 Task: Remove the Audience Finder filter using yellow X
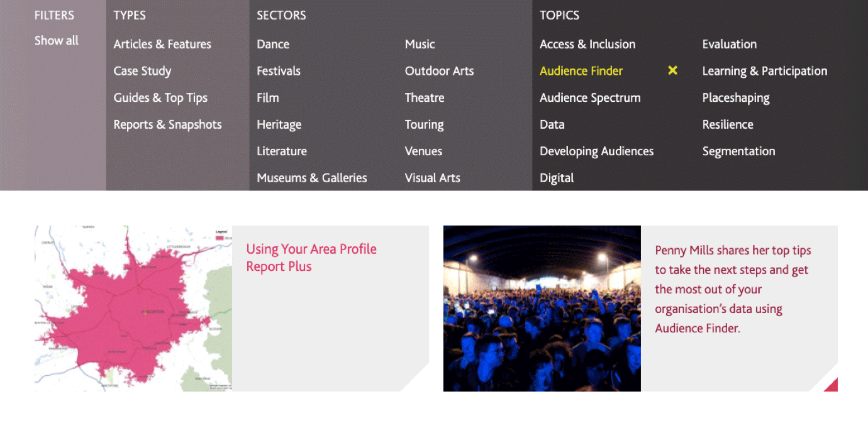coord(672,71)
